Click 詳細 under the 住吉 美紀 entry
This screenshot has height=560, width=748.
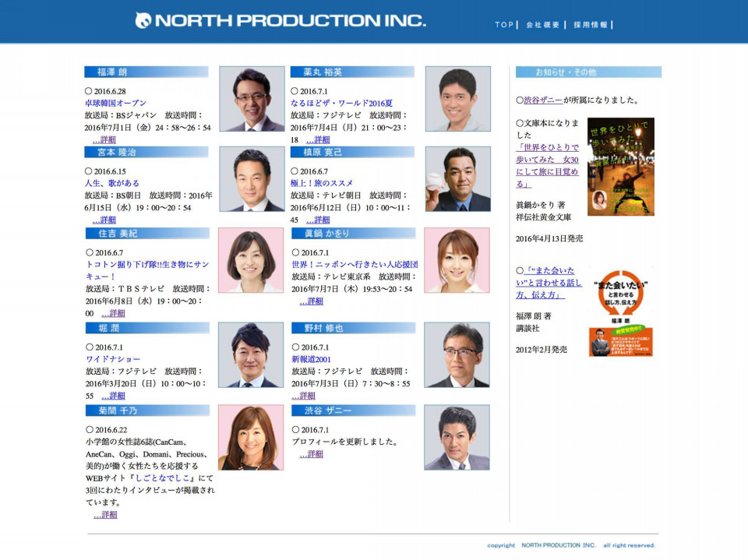(x=114, y=313)
